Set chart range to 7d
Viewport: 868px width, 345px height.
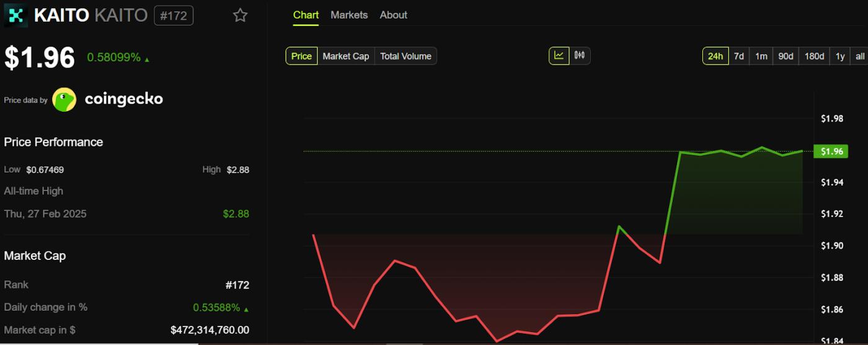739,56
